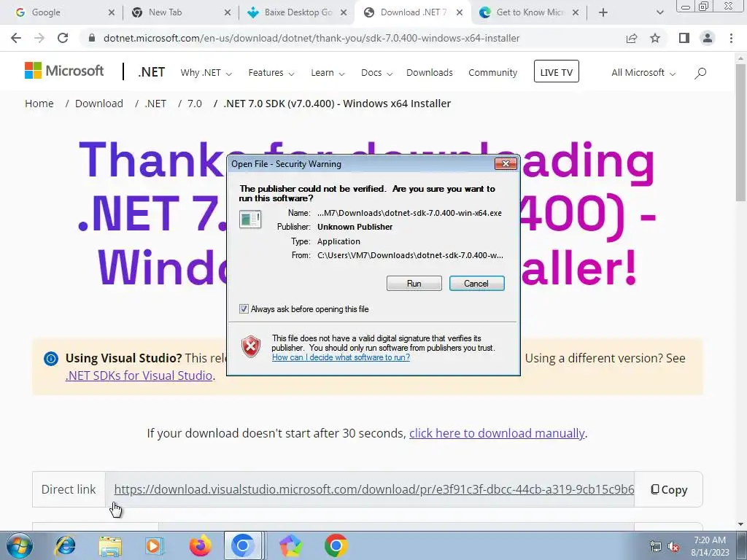Go to Download breadcrumb
This screenshot has width=747, height=560.
[99, 104]
